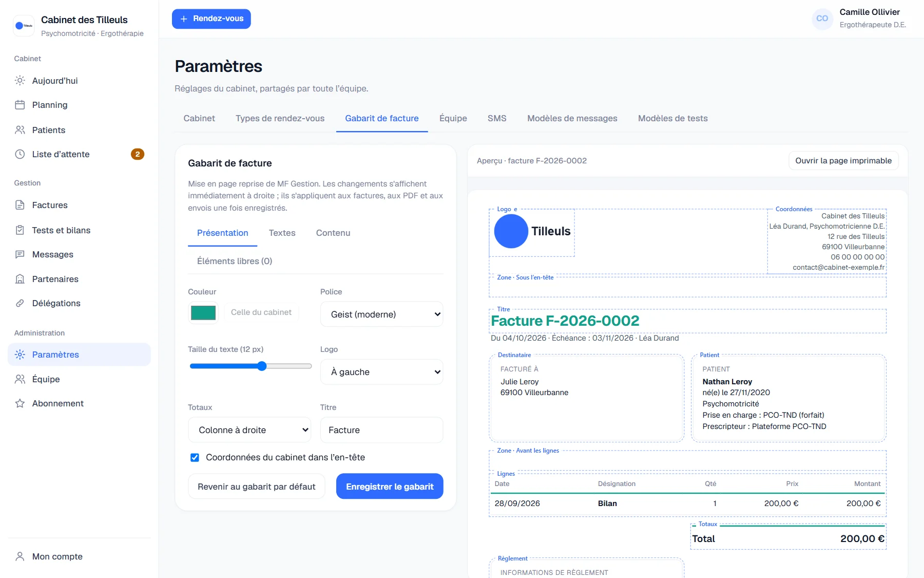
Task: Open the Modèles de tests tab
Action: pos(673,118)
